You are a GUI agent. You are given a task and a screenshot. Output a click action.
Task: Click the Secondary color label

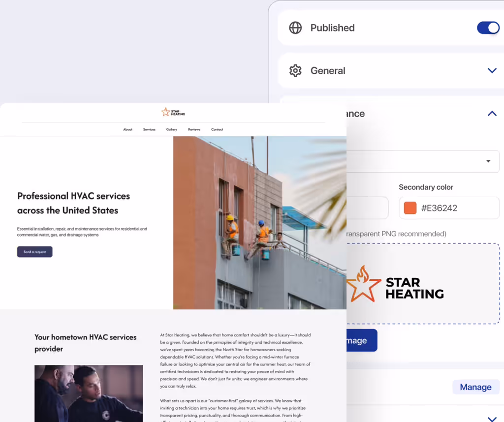[x=426, y=187]
